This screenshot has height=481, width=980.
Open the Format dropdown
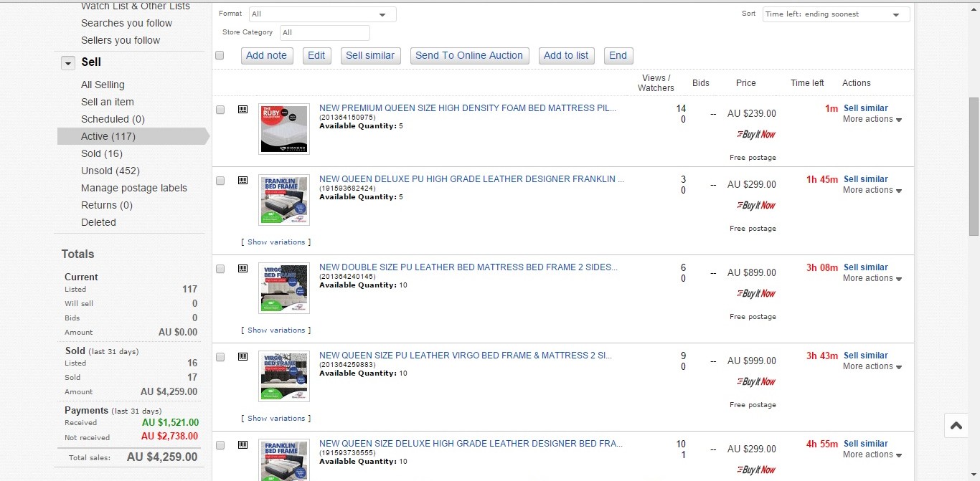tap(322, 14)
